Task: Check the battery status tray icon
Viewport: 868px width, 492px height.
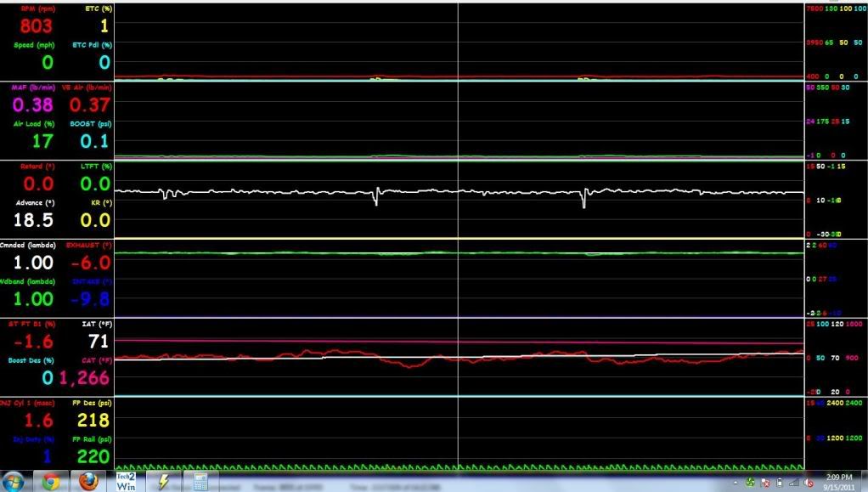Action: [780, 483]
